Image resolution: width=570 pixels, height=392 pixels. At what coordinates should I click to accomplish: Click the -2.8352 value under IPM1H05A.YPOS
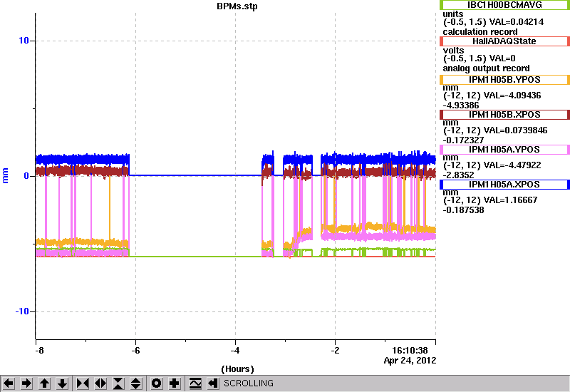click(458, 175)
